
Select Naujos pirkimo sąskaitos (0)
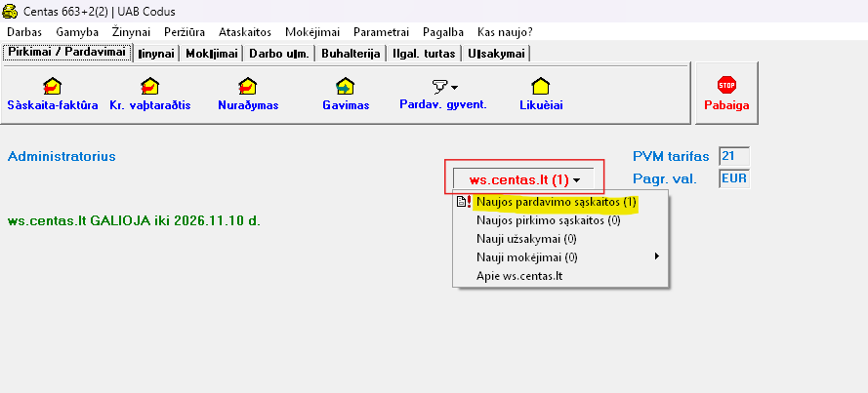560,220
